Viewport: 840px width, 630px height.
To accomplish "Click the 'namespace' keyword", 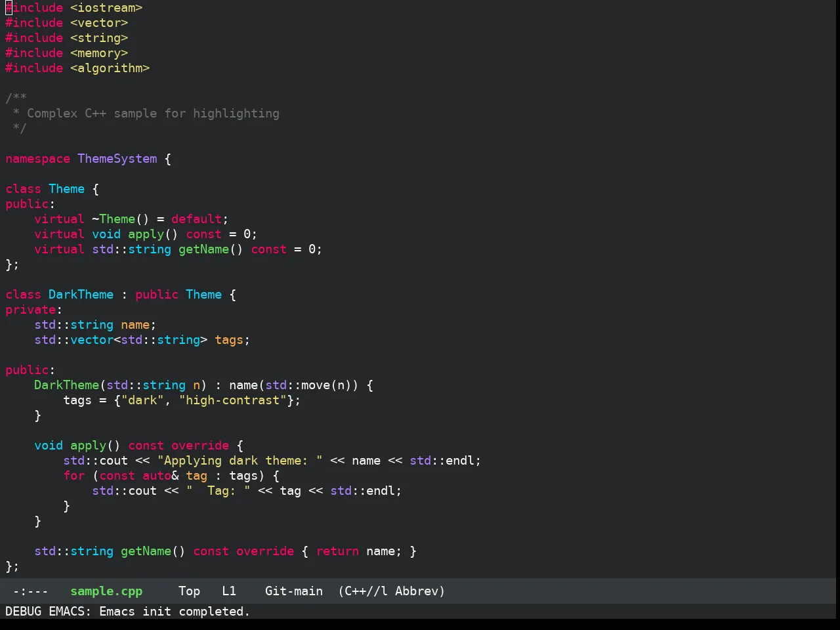I will (37, 159).
